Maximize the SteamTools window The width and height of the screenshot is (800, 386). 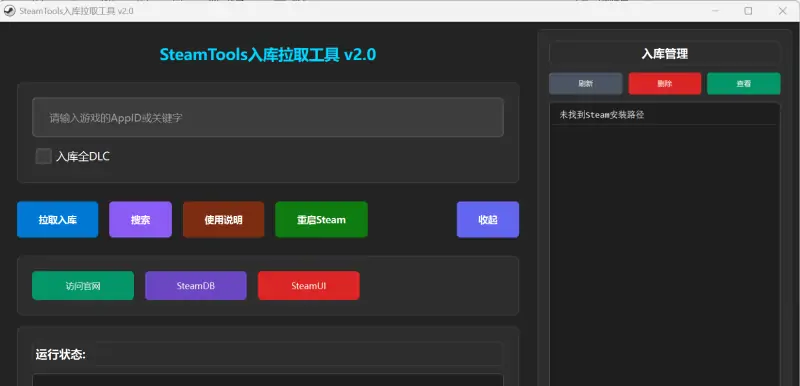click(748, 11)
